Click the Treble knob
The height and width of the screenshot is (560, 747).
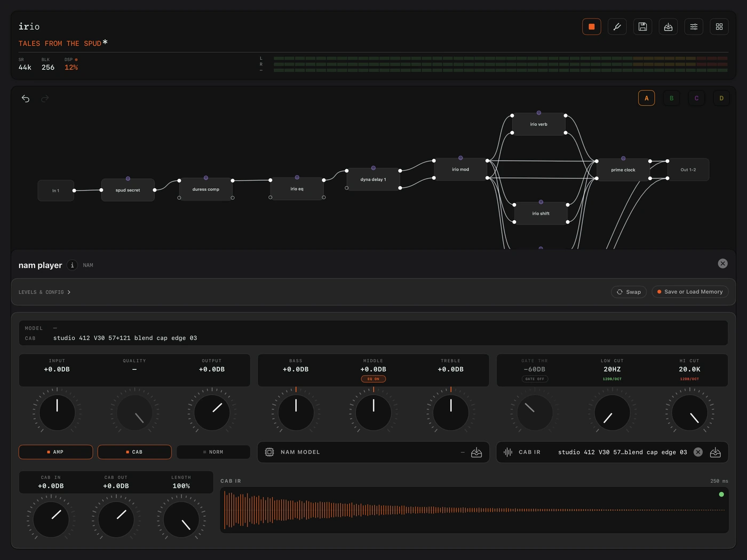451,412
